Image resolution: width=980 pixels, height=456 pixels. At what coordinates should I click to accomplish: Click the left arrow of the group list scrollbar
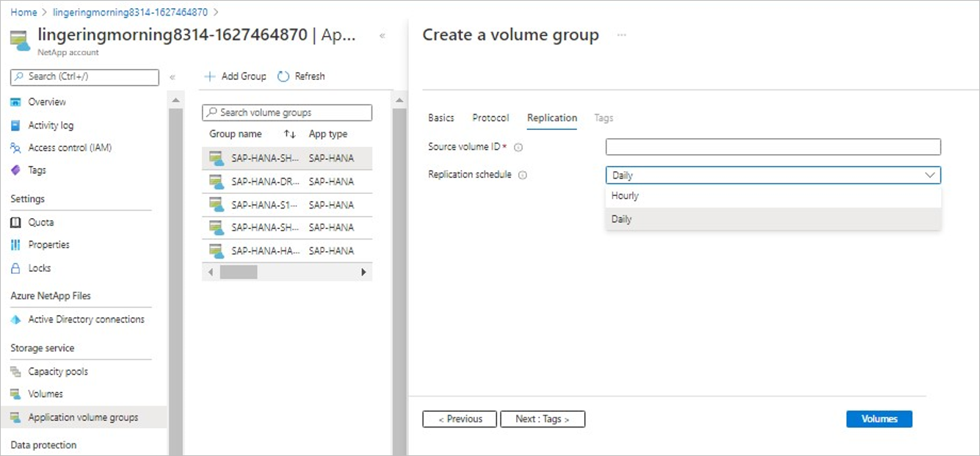click(x=211, y=272)
